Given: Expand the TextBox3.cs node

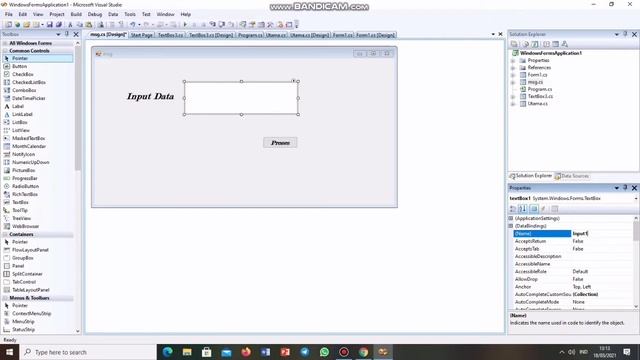Looking at the screenshot, I should tap(513, 97).
